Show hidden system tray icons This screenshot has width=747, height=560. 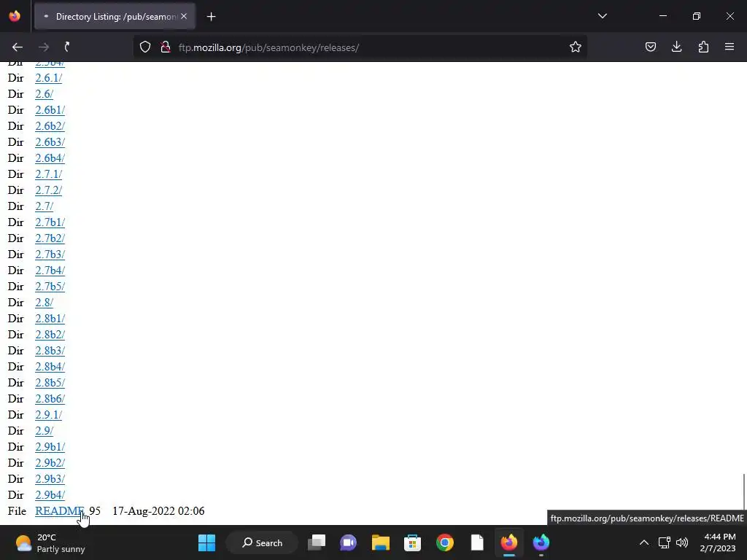tap(643, 542)
